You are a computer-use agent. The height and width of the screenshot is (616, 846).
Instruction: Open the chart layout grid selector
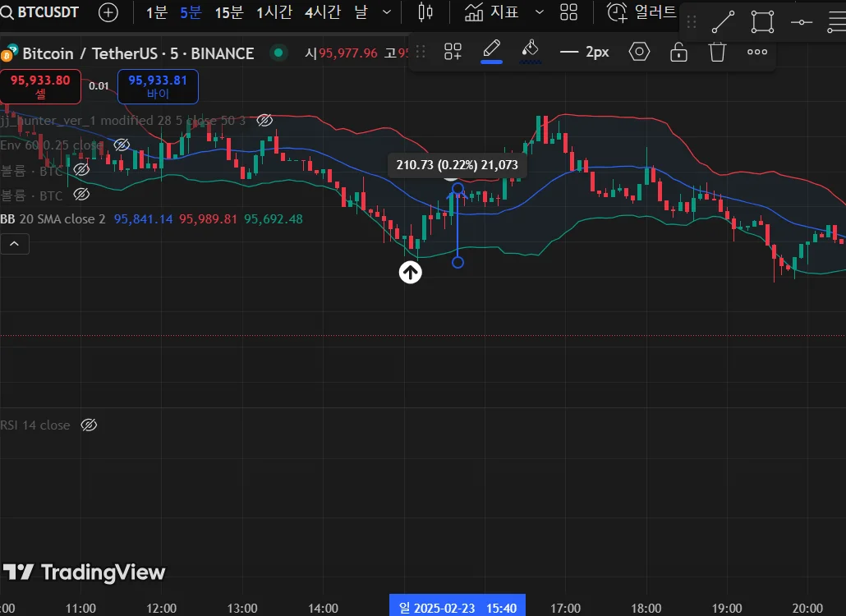pyautogui.click(x=568, y=11)
